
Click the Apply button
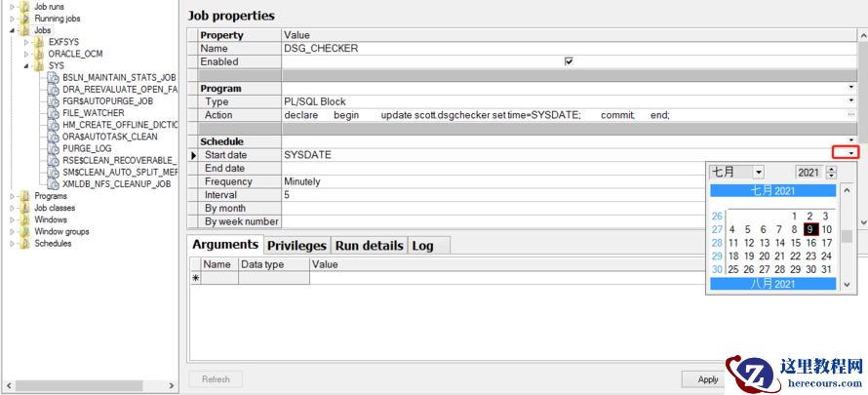pos(707,379)
